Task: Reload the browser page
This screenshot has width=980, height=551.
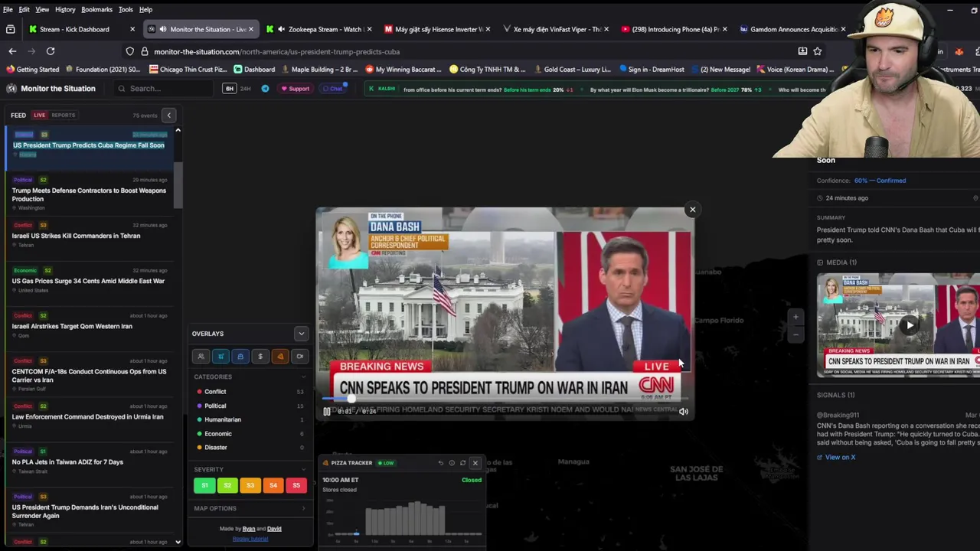Action: pos(51,51)
